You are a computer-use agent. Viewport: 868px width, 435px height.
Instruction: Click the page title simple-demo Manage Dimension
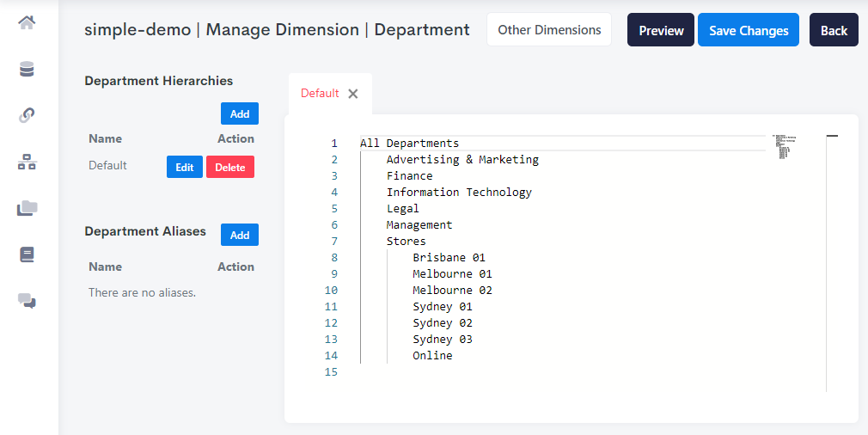(x=277, y=29)
